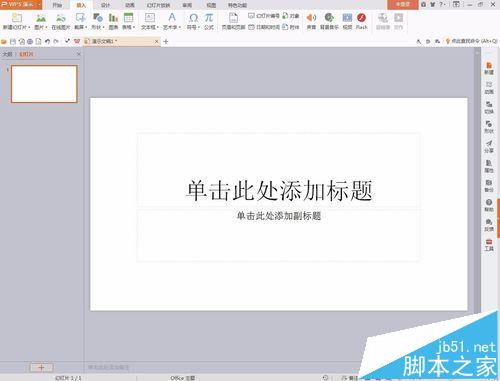Undo the last action in quick toolbar

[47, 41]
